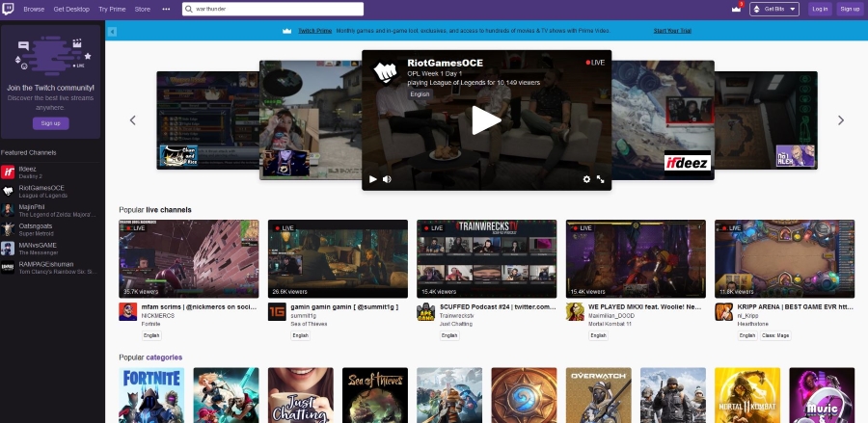Viewport: 868px width, 423px height.
Task: Go to the next carousel stream
Action: pos(841,120)
